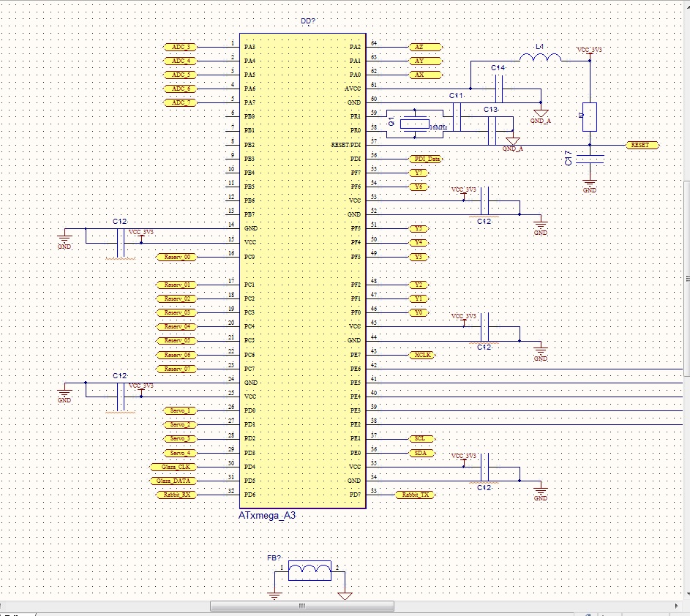Click the horizontal scrollbar thumb
690x616 pixels.
point(301,606)
